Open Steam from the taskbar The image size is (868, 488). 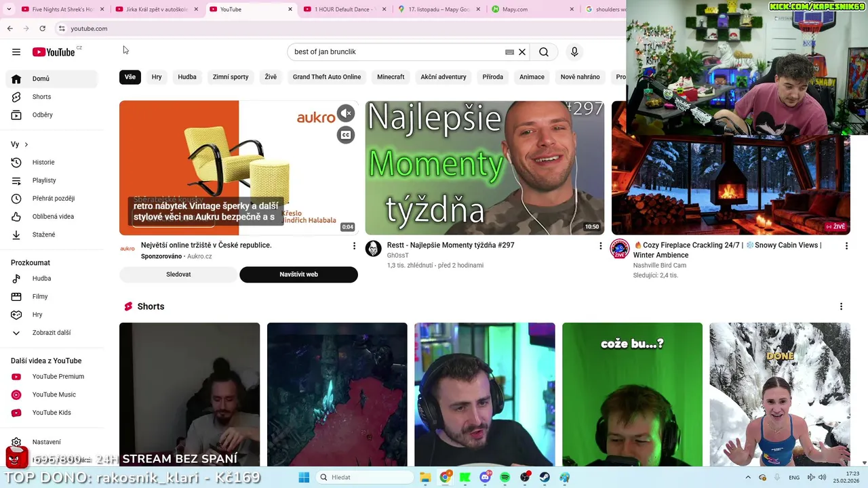click(545, 477)
